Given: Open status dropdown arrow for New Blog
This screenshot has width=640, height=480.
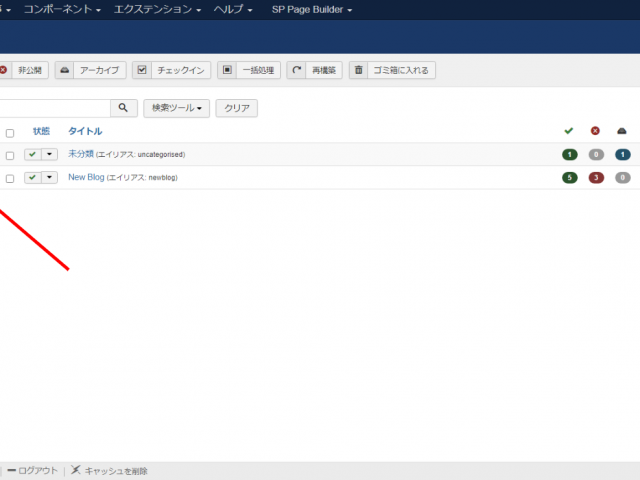Looking at the screenshot, I should [49, 178].
